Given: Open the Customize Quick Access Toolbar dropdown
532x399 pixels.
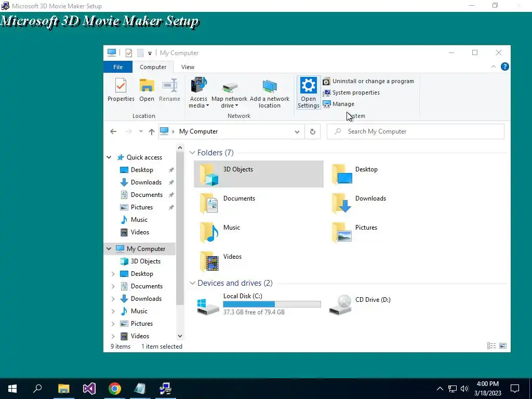Looking at the screenshot, I should click(x=150, y=54).
